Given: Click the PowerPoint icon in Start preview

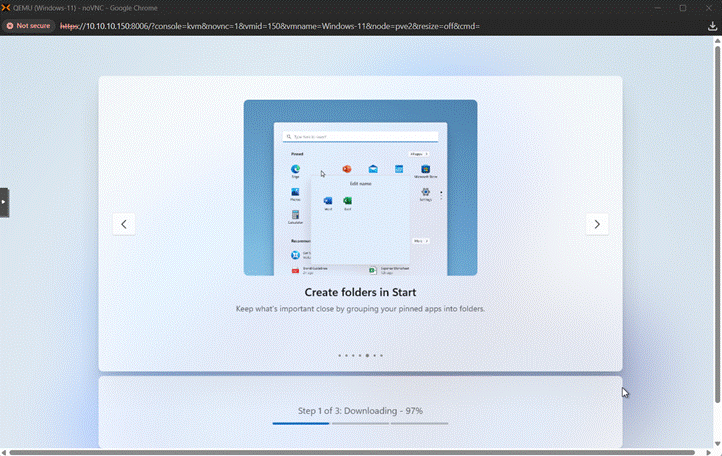Looking at the screenshot, I should (x=347, y=170).
